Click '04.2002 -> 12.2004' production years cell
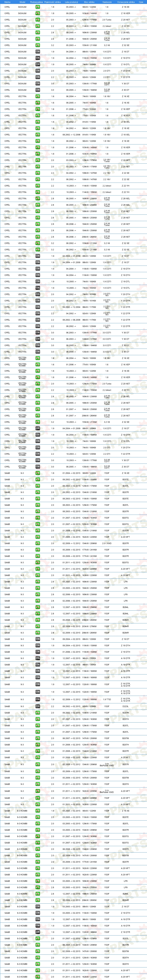This screenshot has height=980, width=147. coord(71,307)
